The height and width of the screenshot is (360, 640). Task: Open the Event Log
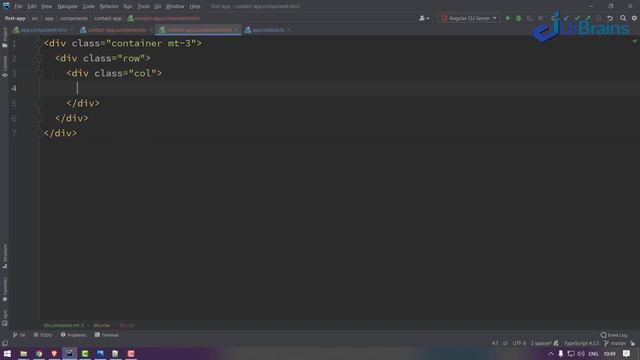pyautogui.click(x=614, y=335)
